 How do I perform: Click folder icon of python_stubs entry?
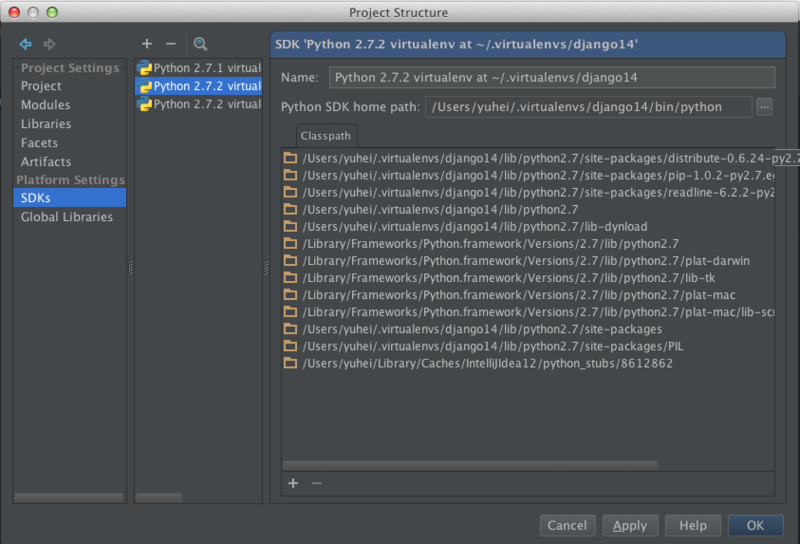pyautogui.click(x=291, y=363)
